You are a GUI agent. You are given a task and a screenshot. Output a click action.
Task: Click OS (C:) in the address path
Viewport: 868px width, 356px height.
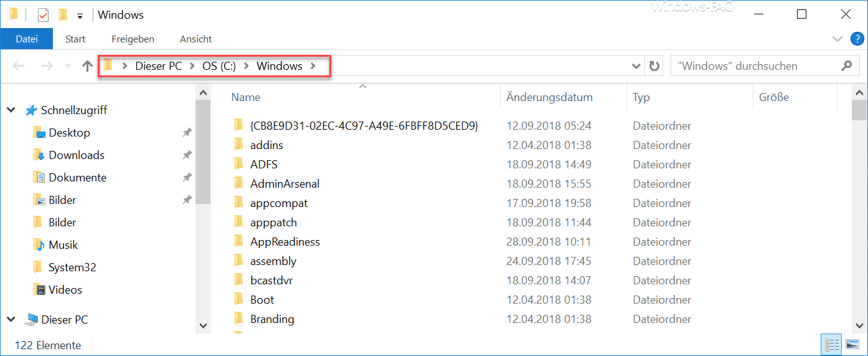(219, 66)
